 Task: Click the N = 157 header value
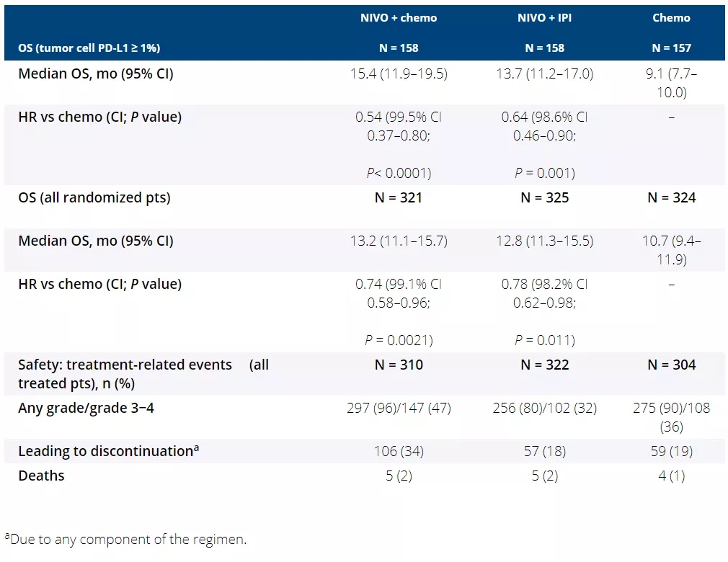[x=671, y=48]
